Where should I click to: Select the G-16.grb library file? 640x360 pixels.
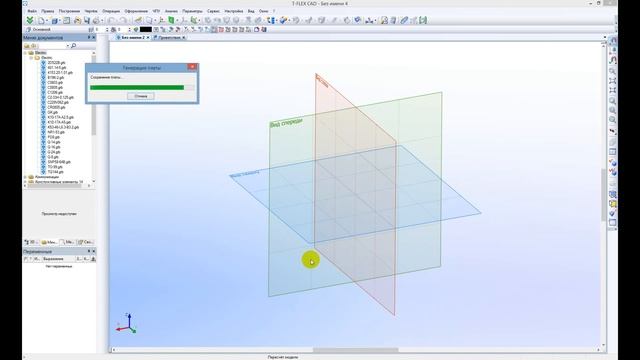(54, 147)
